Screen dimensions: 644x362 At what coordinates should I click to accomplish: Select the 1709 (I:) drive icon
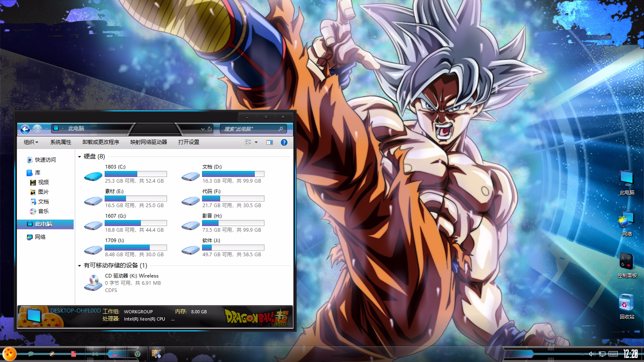93,249
